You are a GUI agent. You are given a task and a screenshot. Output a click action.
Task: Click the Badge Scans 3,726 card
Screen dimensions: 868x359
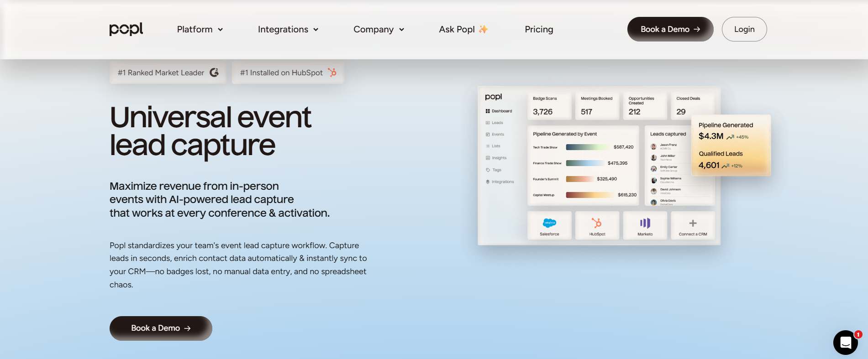pos(549,106)
